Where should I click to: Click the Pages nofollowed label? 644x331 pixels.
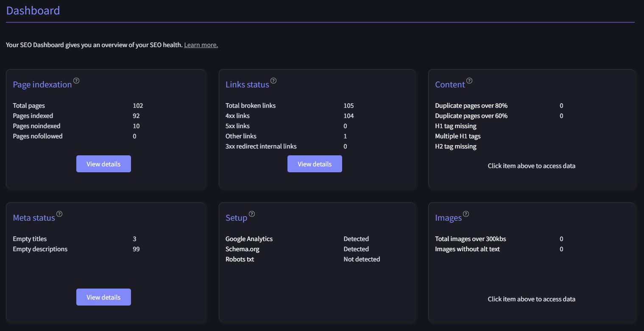click(x=38, y=136)
